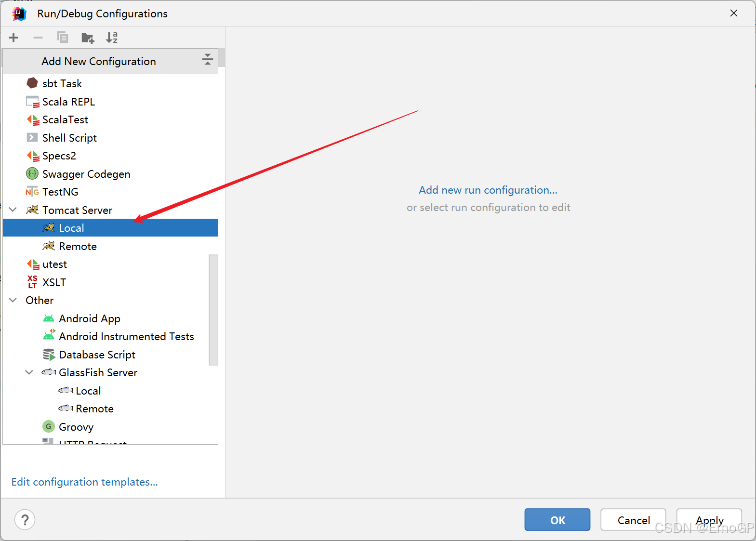The height and width of the screenshot is (541, 756).
Task: Click the Add new run configuration link
Action: [488, 190]
